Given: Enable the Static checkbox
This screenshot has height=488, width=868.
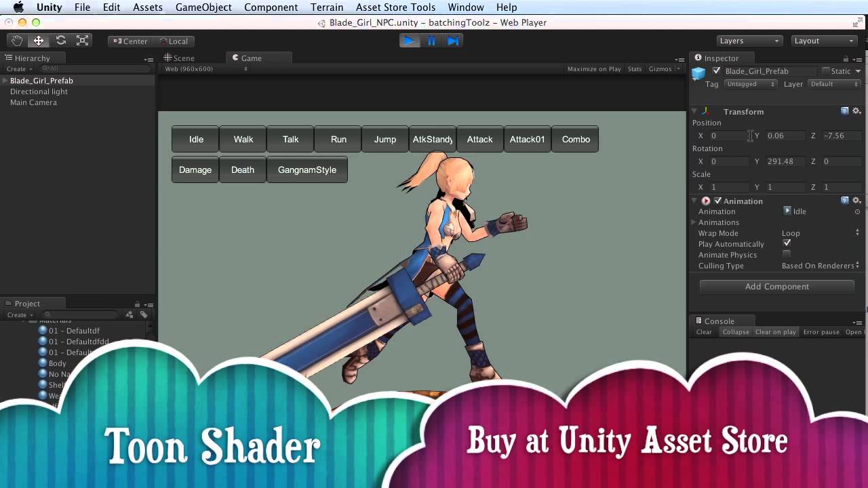Looking at the screenshot, I should 825,71.
